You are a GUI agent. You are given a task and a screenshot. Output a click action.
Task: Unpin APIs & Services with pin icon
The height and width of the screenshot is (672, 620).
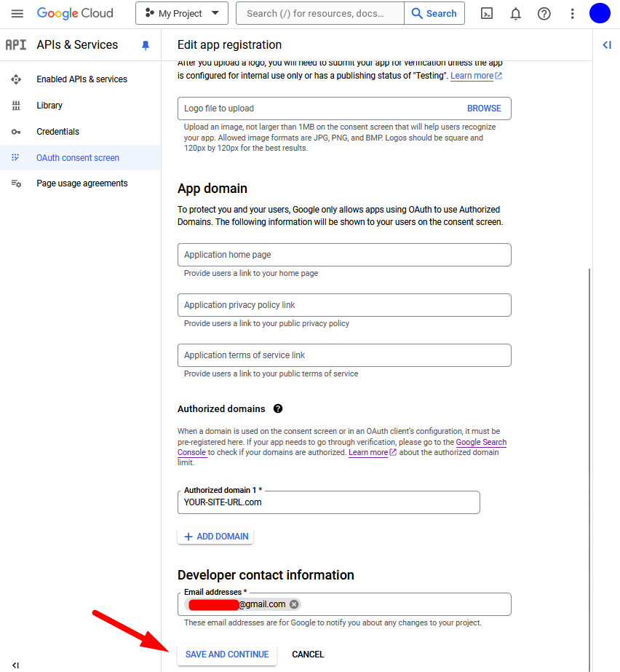tap(146, 45)
